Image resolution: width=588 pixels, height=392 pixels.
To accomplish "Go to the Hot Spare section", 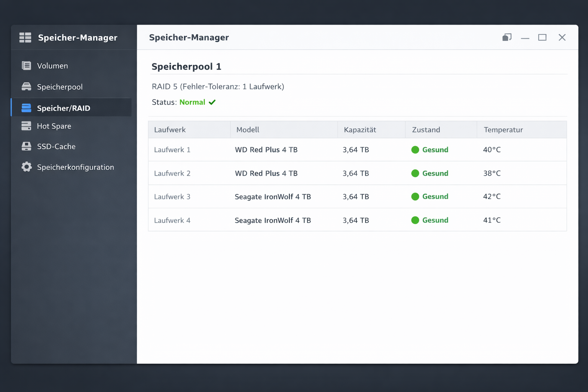I will [54, 126].
